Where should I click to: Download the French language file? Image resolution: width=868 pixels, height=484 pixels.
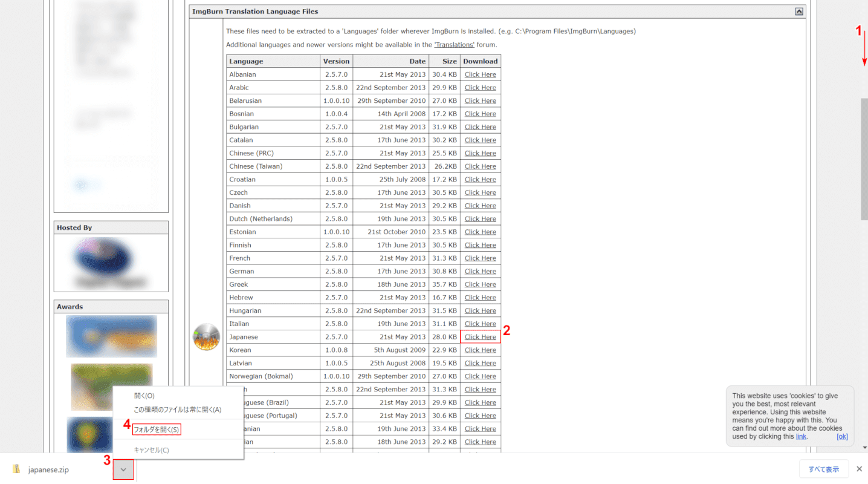coord(481,258)
